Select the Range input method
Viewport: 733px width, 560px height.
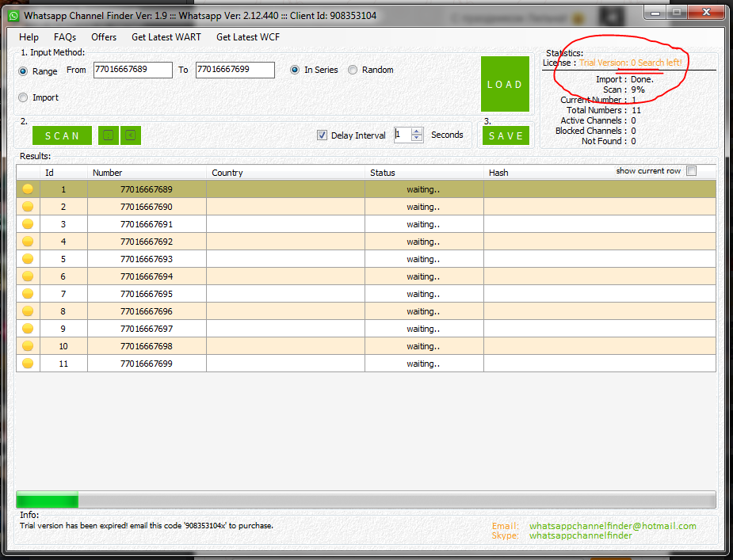click(23, 71)
